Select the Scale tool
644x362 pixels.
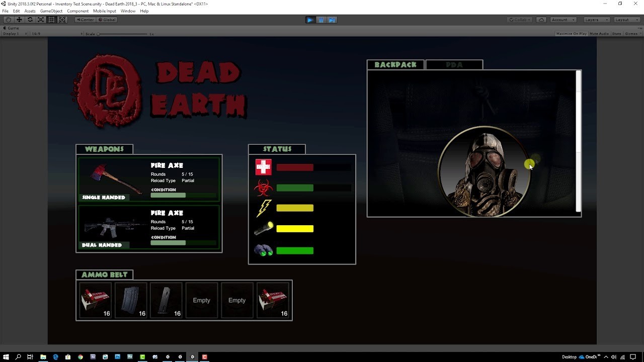pos(41,20)
